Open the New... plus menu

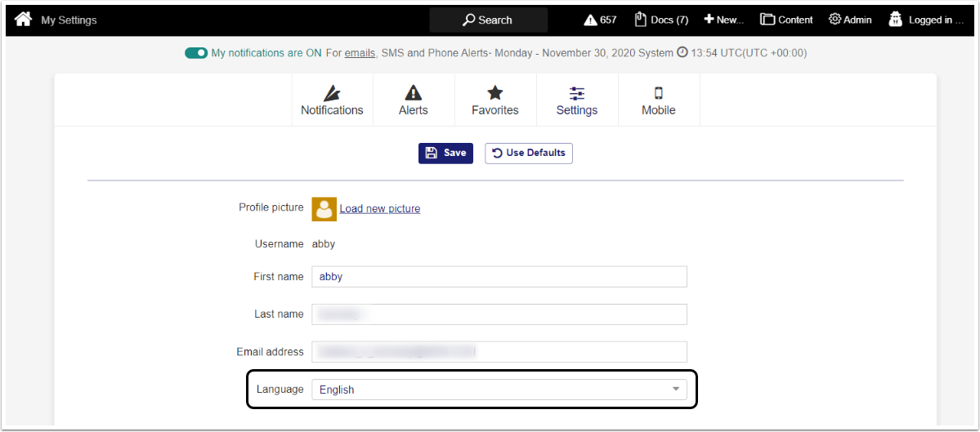(723, 20)
